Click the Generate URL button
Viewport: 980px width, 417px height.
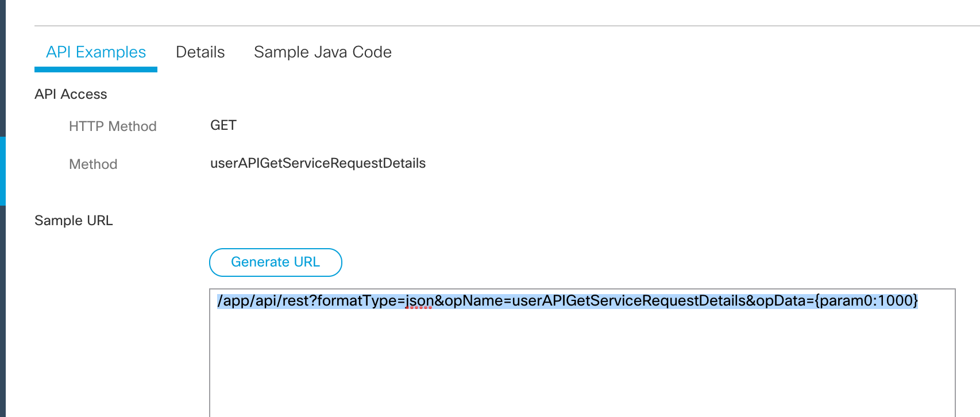coord(276,262)
